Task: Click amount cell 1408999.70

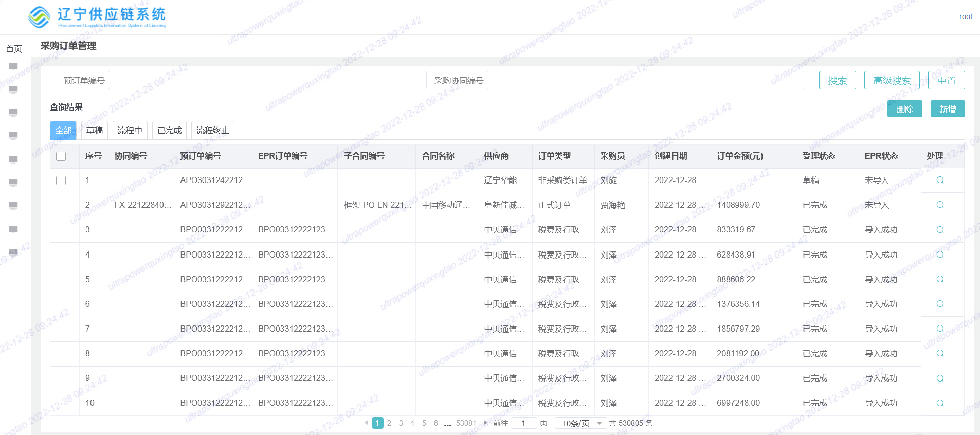Action: point(738,205)
